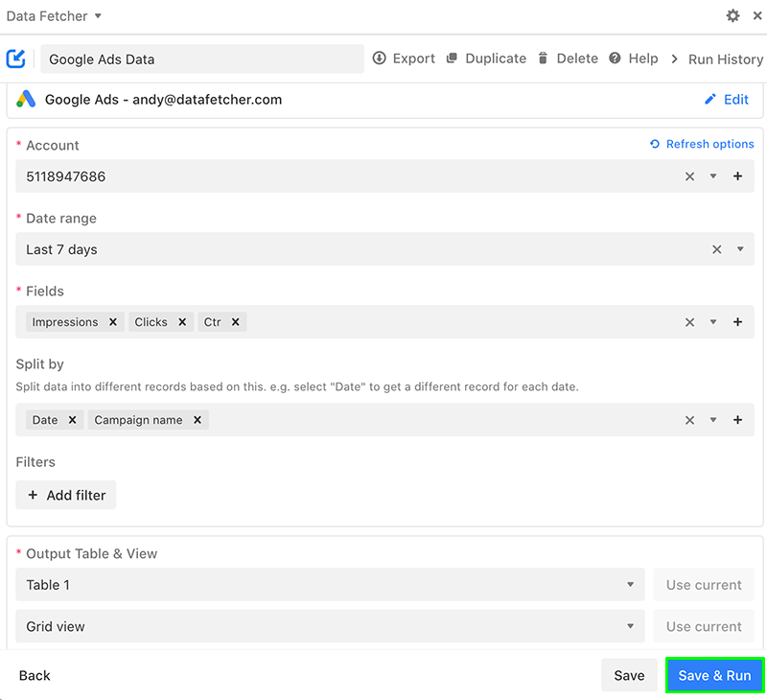Screen dimensions: 767x700
Task: Remove the Campaign name split-by tag
Action: 198,420
